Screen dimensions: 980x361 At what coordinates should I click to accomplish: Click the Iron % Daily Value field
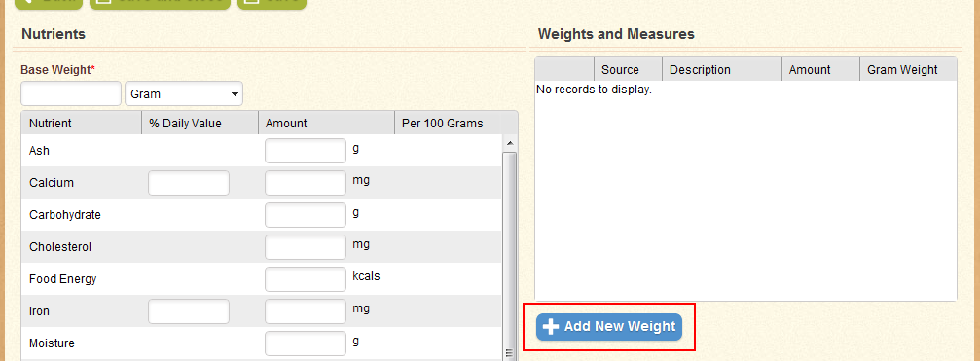(x=189, y=311)
